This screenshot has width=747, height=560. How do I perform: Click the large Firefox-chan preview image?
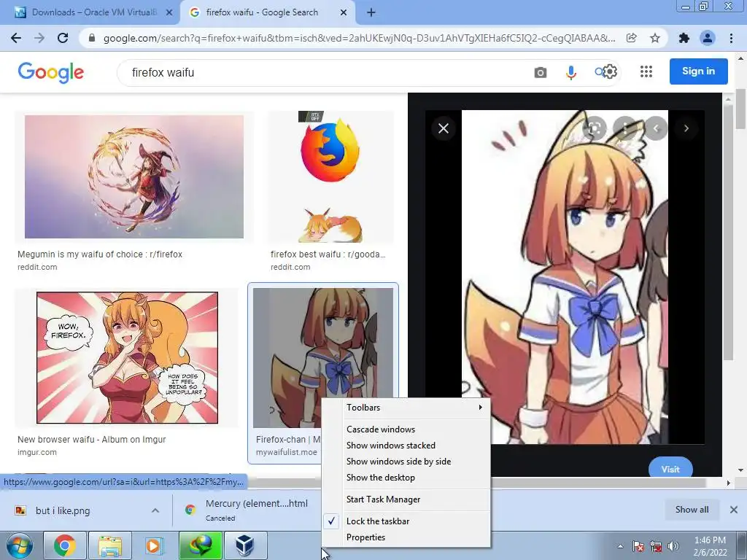(565, 277)
